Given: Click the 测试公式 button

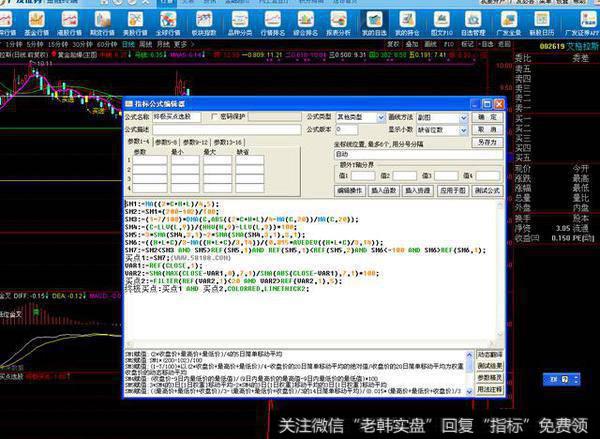Looking at the screenshot, I should [486, 189].
